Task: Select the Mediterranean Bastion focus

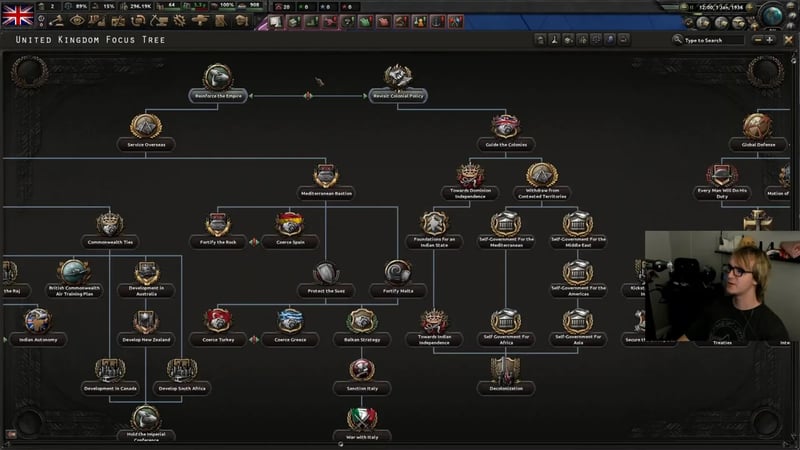Action: [x=326, y=181]
